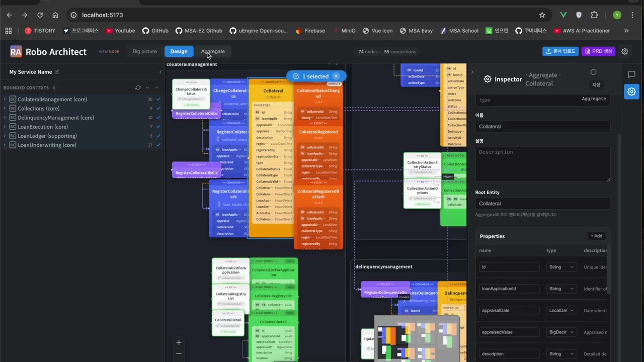The image size is (644, 362).
Task: Reload the browser page
Action: [x=40, y=15]
